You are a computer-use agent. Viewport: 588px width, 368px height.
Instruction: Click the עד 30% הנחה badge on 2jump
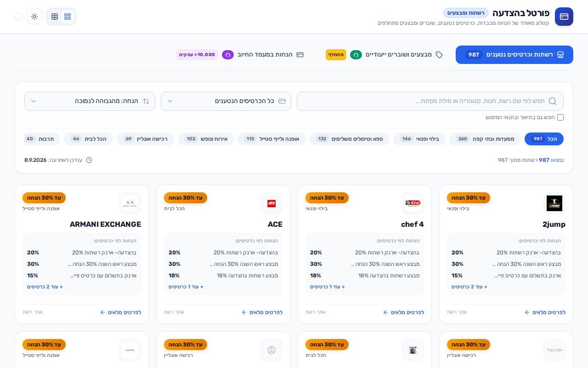[x=469, y=198]
